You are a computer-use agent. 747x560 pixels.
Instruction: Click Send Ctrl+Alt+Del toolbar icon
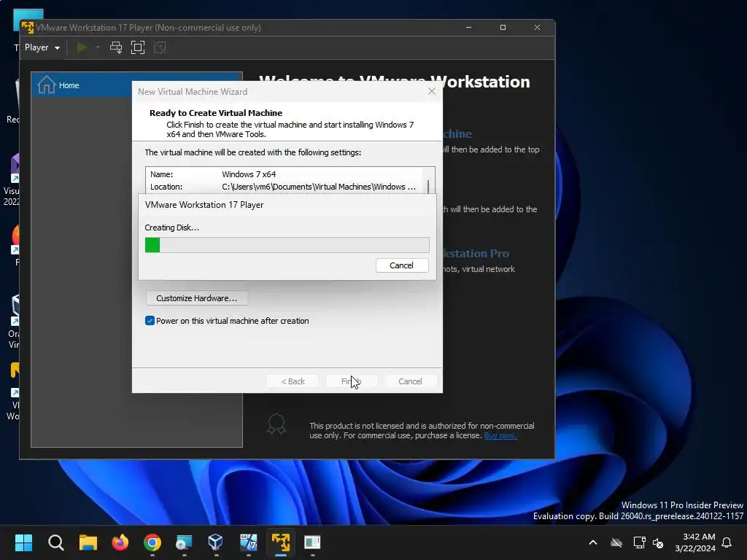tap(116, 47)
